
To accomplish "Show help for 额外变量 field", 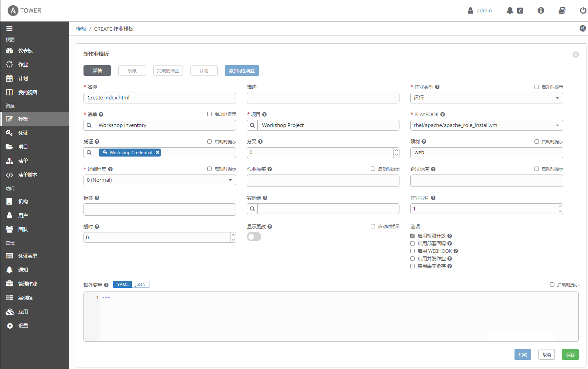I will click(x=106, y=285).
